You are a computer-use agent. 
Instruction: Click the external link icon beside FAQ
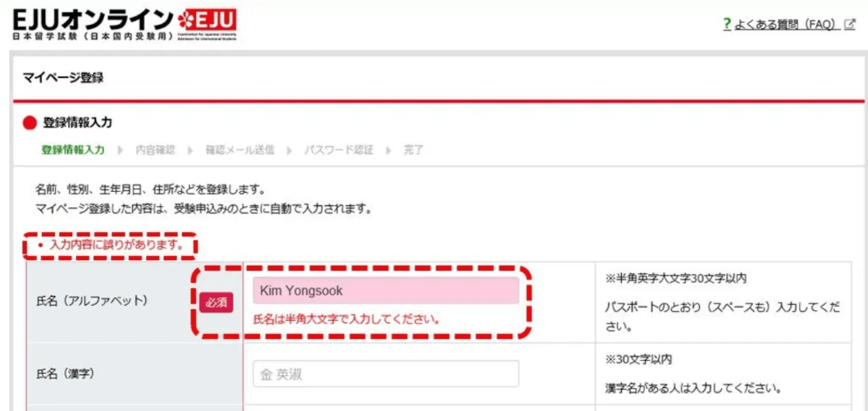point(850,25)
